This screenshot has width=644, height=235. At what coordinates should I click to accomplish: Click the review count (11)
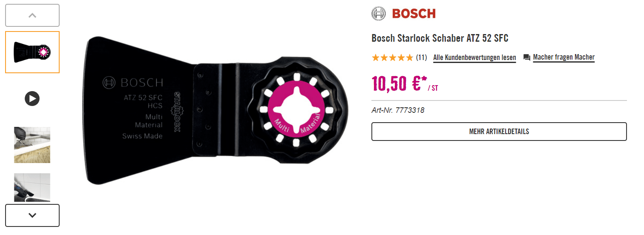click(x=421, y=57)
